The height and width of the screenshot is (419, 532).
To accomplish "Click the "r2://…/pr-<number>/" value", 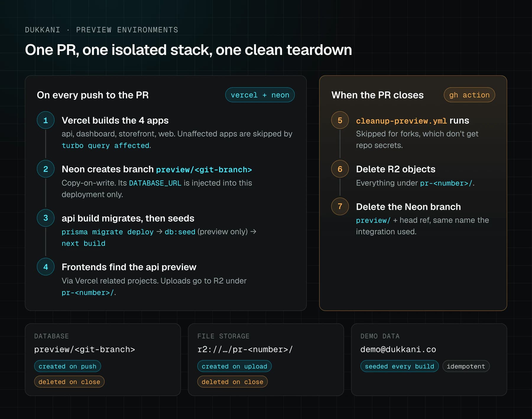I will click(x=245, y=350).
